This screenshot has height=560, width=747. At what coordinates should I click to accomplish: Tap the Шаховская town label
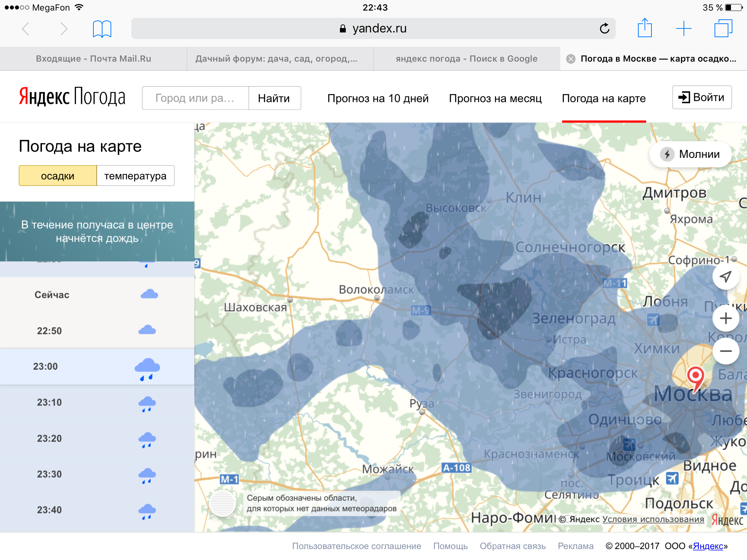[x=255, y=307]
